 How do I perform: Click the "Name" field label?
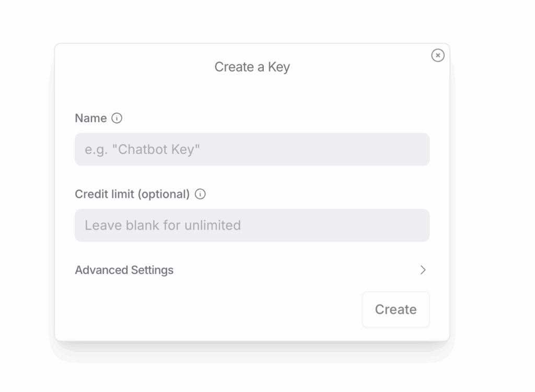(x=91, y=118)
